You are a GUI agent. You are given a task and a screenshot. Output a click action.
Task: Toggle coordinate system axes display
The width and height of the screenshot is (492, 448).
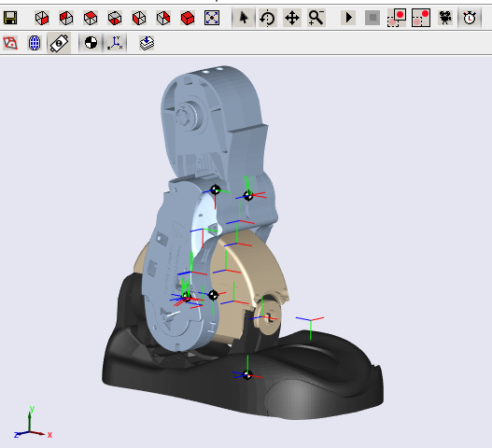click(x=115, y=43)
